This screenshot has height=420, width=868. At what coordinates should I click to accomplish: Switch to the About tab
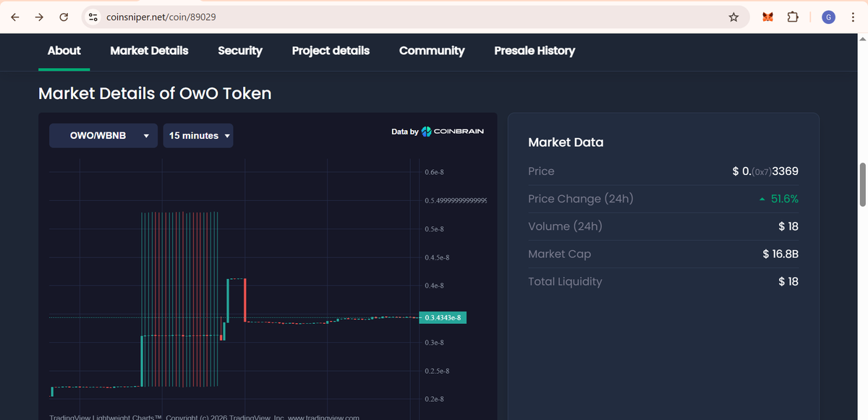point(64,51)
